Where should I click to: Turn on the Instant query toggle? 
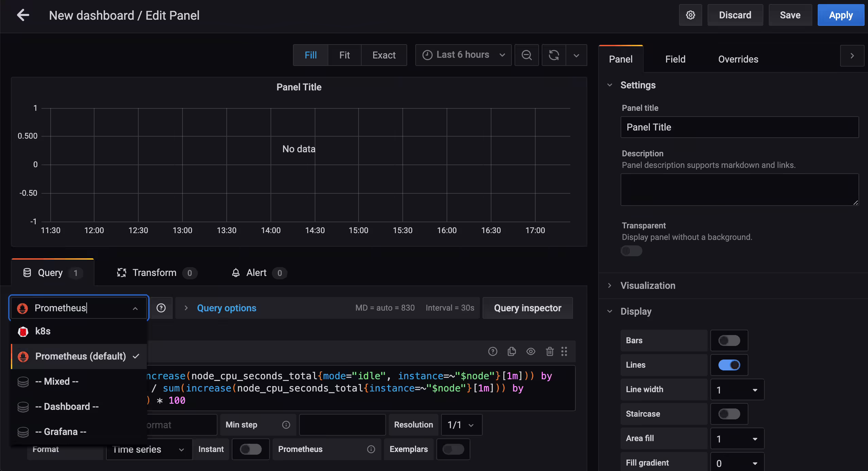tap(251, 449)
